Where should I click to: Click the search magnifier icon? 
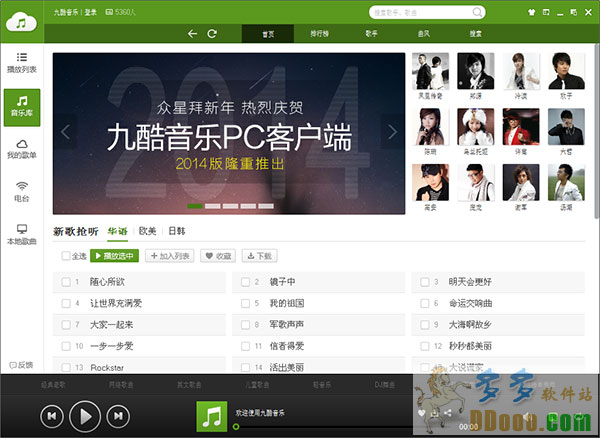[x=477, y=12]
